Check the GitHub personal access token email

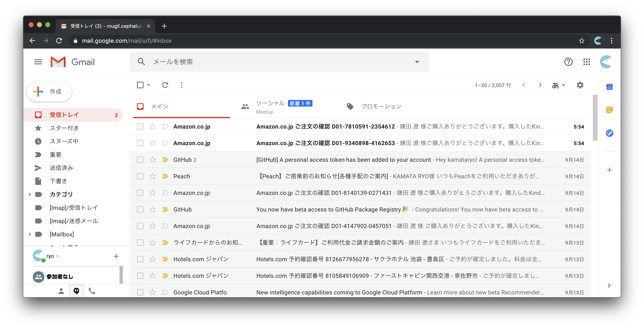140,160
